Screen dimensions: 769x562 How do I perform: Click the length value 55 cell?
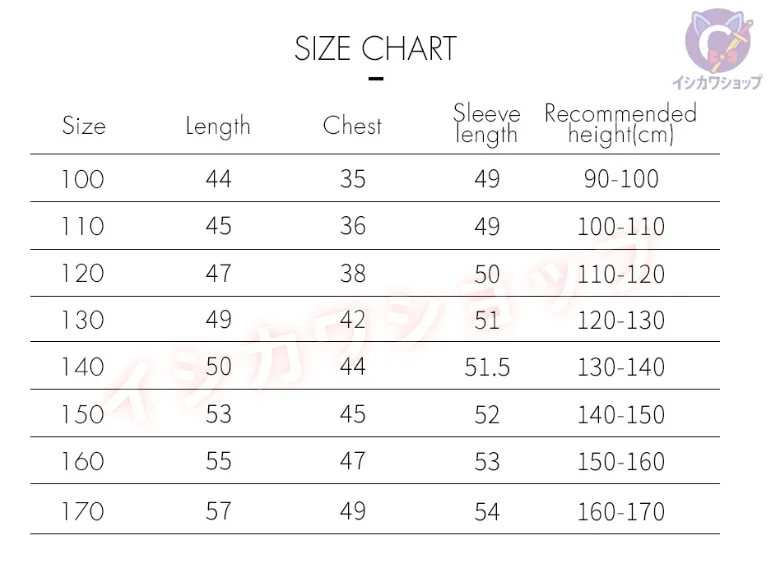click(218, 461)
